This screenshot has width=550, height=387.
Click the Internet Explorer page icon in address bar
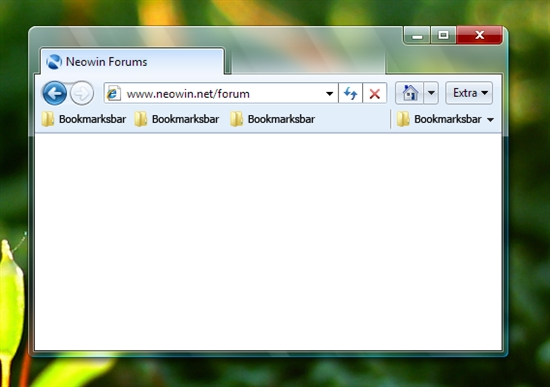click(113, 94)
